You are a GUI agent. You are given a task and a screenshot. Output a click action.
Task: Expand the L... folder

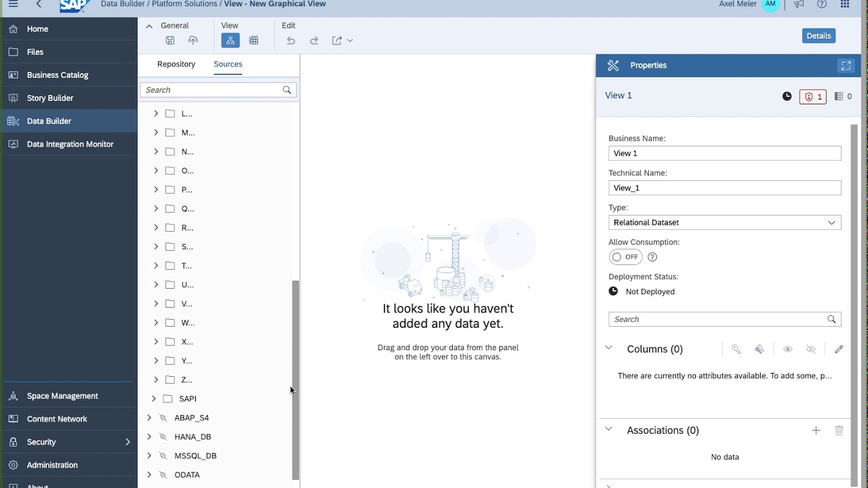[156, 114]
